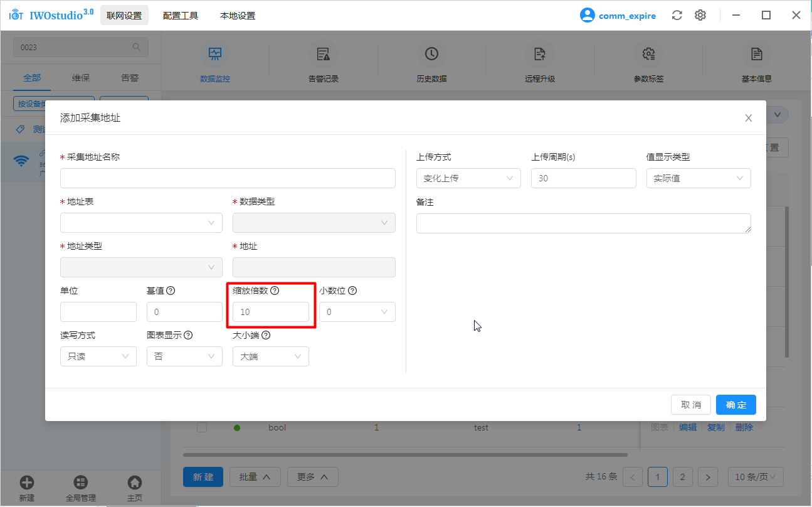Click the 取消 button
Image resolution: width=812 pixels, height=507 pixels.
tap(690, 405)
